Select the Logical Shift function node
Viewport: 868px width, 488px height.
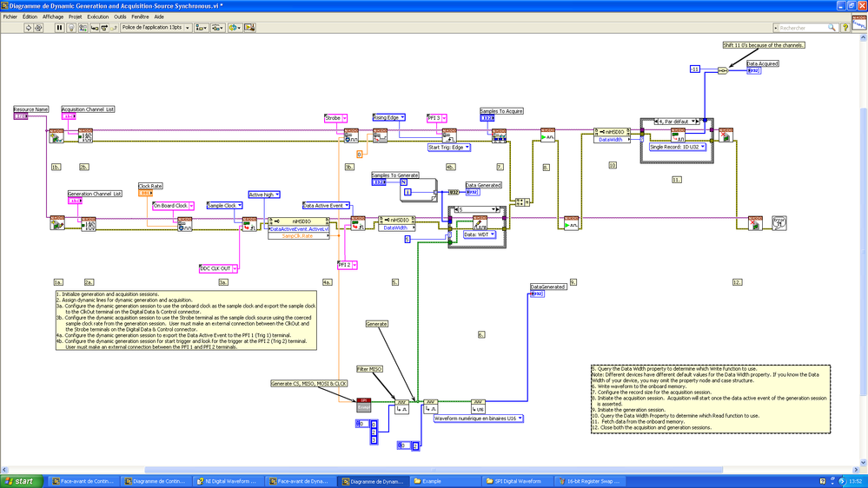click(722, 71)
